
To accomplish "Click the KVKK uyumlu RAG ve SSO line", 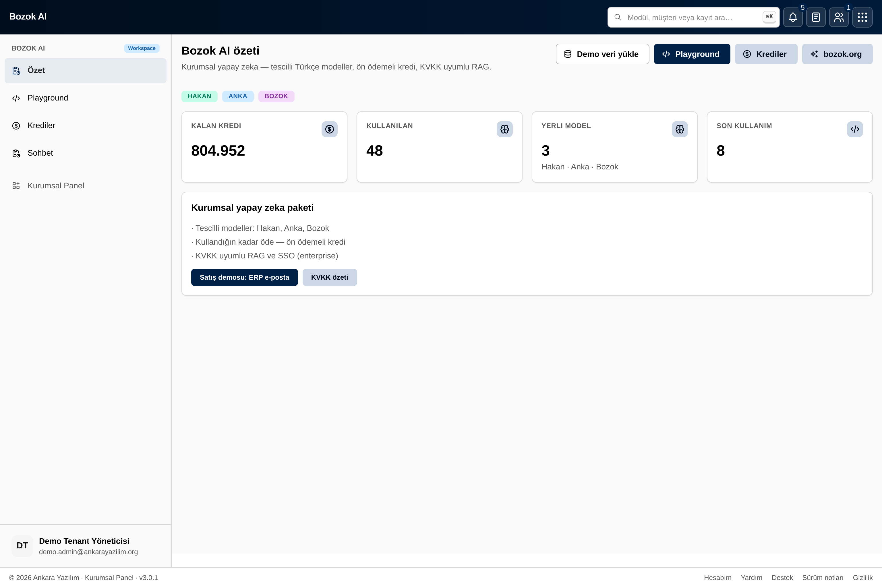I will point(264,256).
